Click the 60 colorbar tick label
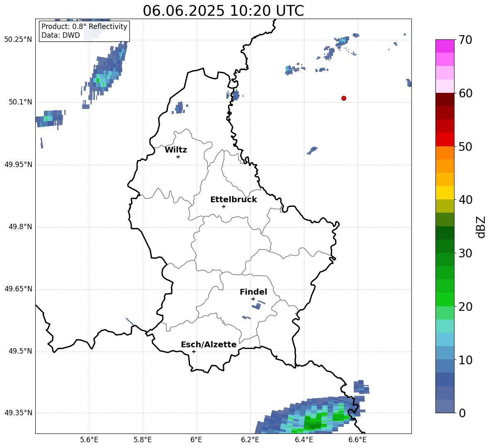Viewport: 491px width, 448px height. [465, 93]
